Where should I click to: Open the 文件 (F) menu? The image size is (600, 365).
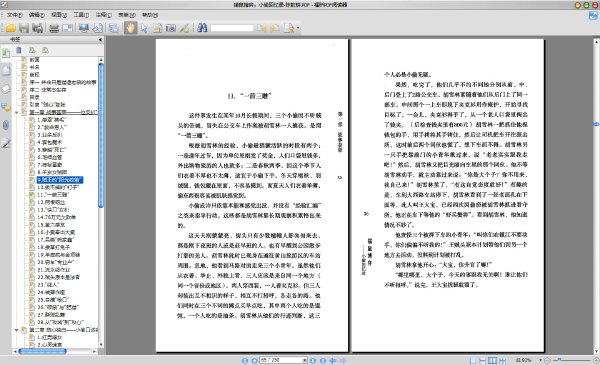pyautogui.click(x=14, y=15)
